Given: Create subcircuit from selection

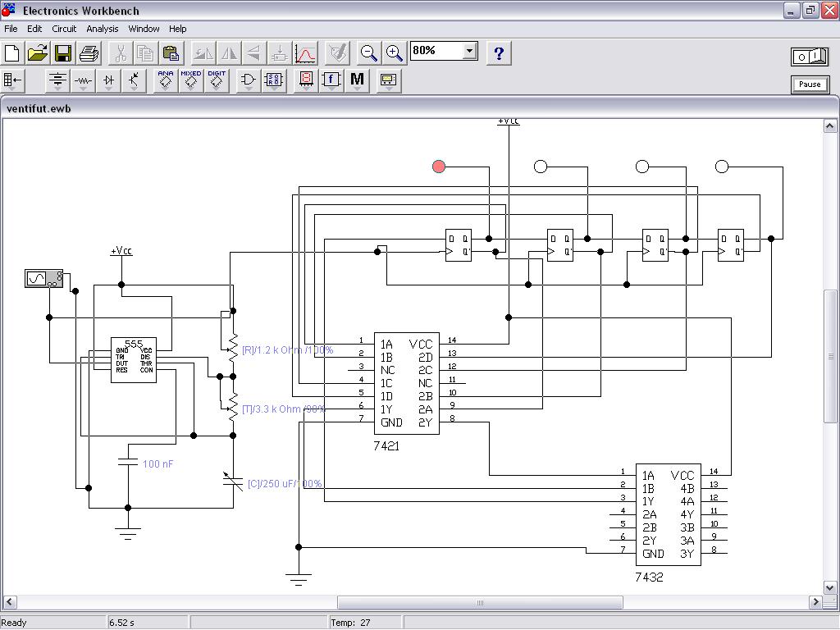Looking at the screenshot, I should [280, 53].
